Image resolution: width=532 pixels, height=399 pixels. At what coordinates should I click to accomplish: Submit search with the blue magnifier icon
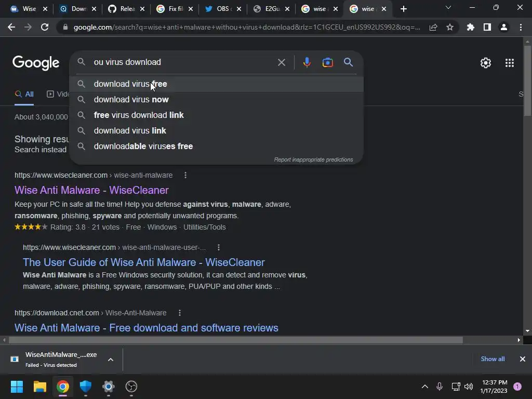349,62
